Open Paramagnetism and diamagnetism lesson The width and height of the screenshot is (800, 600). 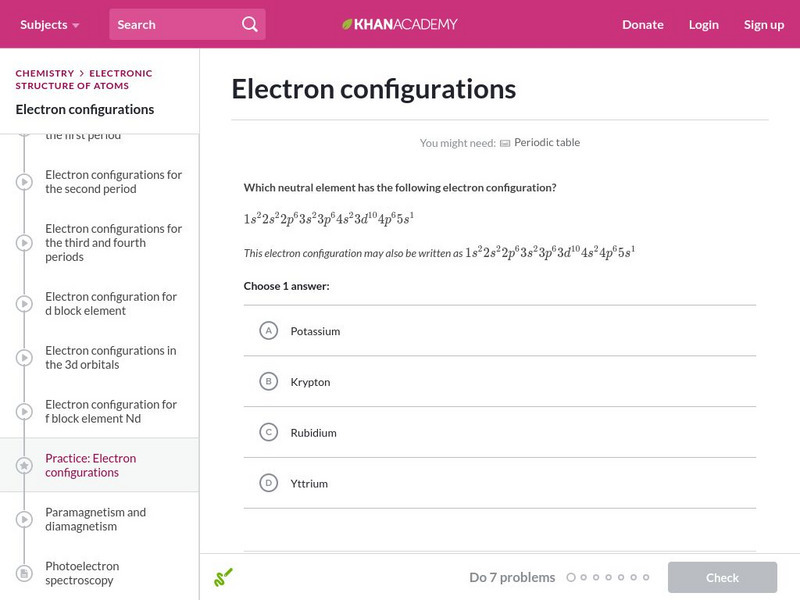[x=95, y=519]
